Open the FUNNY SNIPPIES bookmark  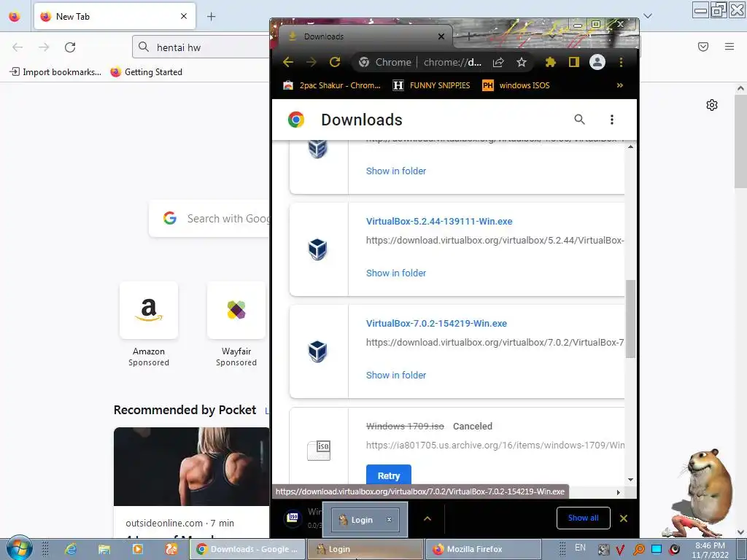432,85
